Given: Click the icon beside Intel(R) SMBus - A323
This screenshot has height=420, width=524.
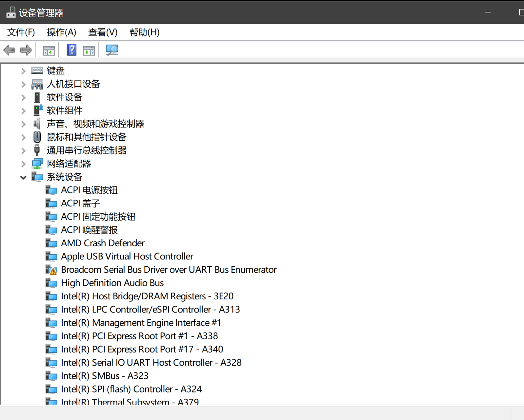Looking at the screenshot, I should point(51,376).
